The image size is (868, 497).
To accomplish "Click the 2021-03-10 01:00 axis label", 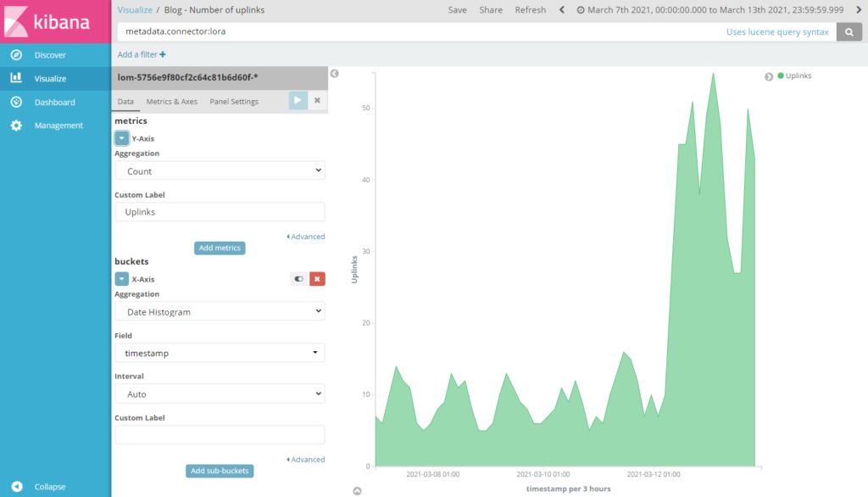I will coord(543,474).
